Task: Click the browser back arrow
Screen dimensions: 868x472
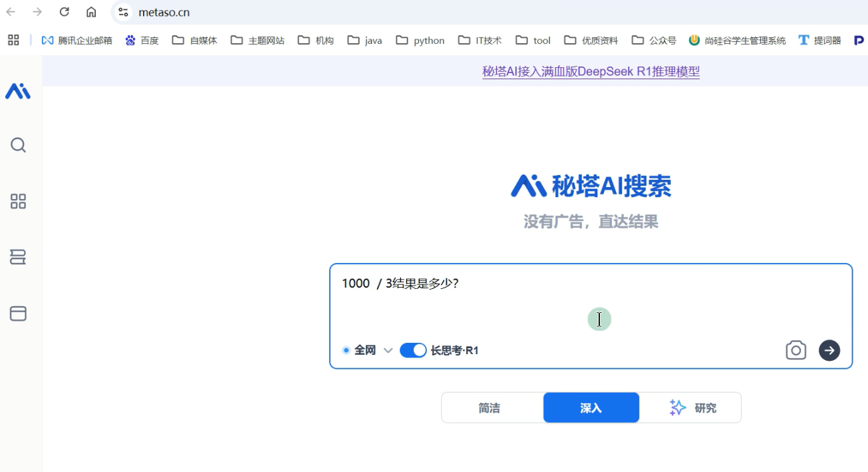Action: pyautogui.click(x=11, y=12)
